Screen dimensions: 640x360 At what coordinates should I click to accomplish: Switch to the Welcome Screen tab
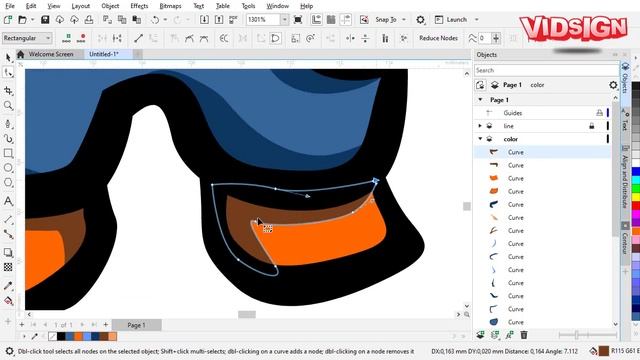pyautogui.click(x=51, y=54)
